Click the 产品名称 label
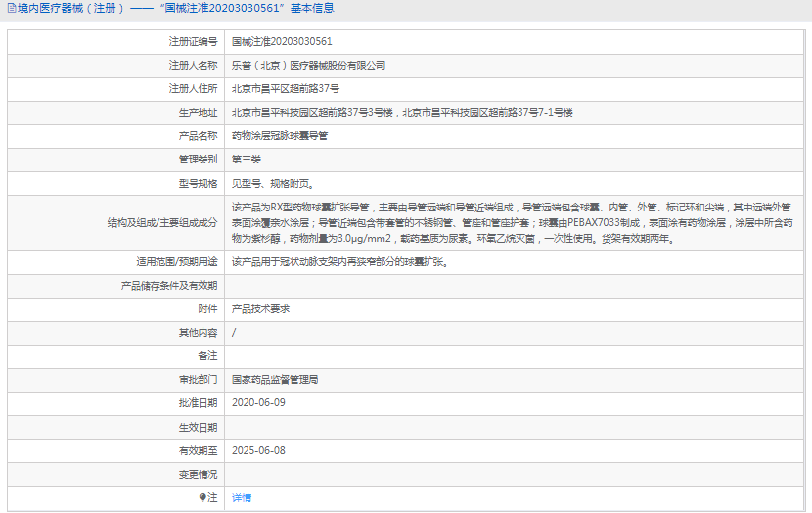This screenshot has width=812, height=513. pyautogui.click(x=198, y=136)
